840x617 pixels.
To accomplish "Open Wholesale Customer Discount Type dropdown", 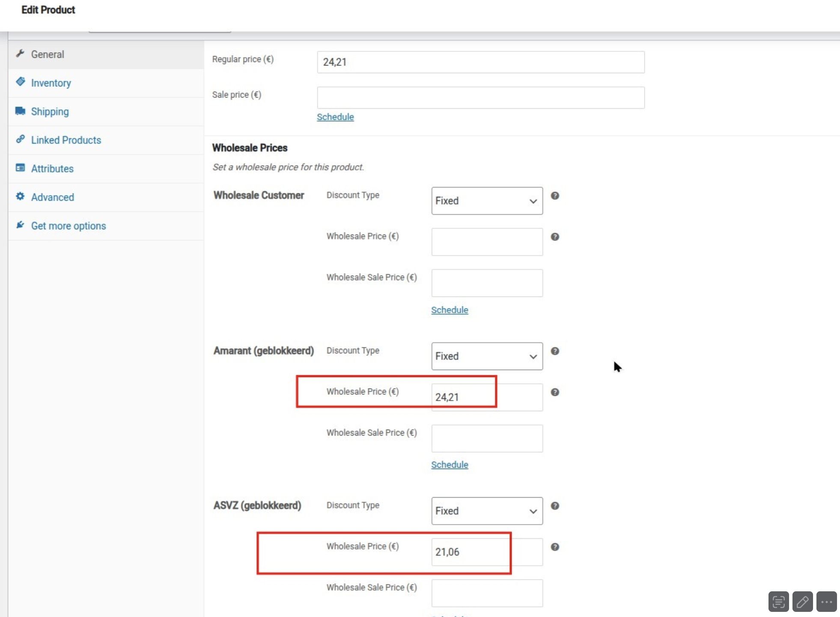I will (x=487, y=201).
